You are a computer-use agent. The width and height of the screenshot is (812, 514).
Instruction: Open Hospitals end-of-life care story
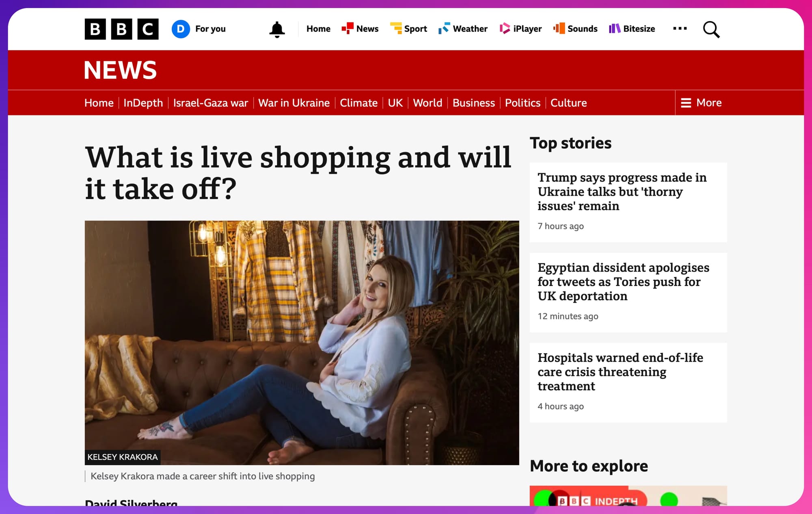coord(620,372)
